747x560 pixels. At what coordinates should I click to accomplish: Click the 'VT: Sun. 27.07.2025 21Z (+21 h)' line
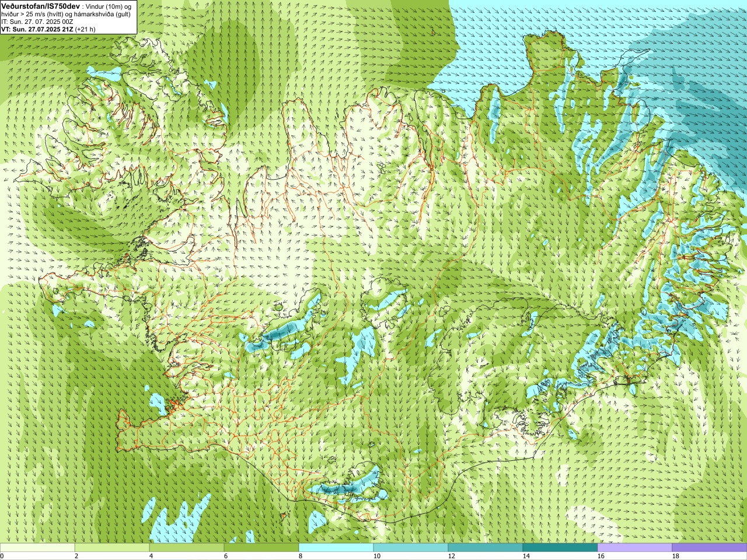[x=48, y=29]
